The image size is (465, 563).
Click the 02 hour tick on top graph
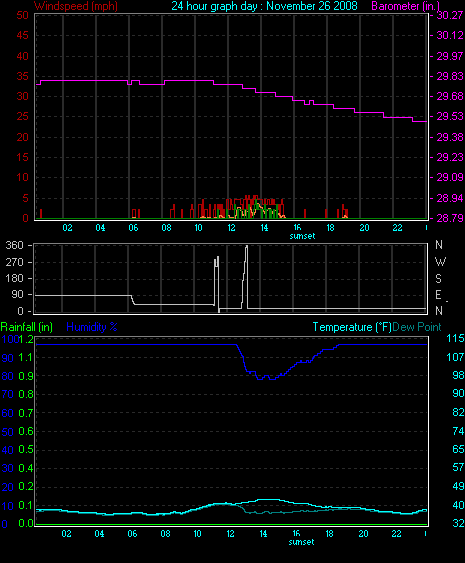click(x=67, y=228)
